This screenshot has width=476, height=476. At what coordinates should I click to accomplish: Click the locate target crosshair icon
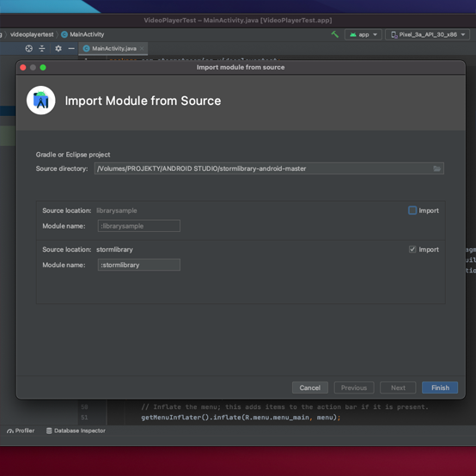29,49
